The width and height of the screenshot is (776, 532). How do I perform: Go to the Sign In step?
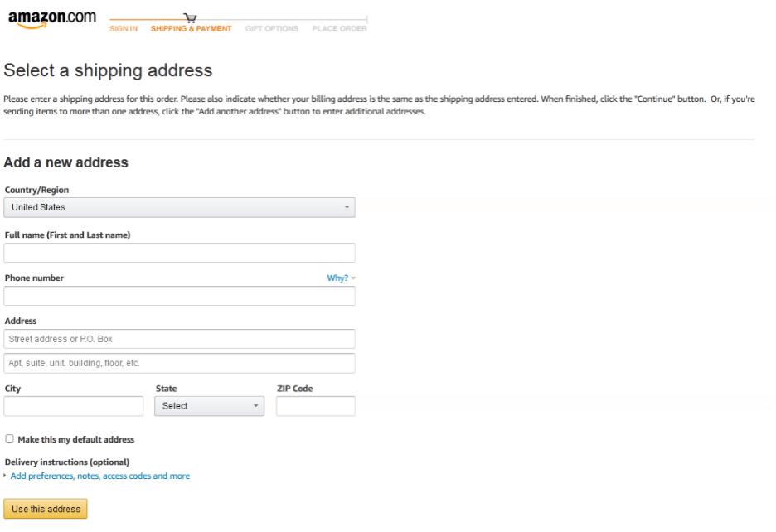[124, 29]
